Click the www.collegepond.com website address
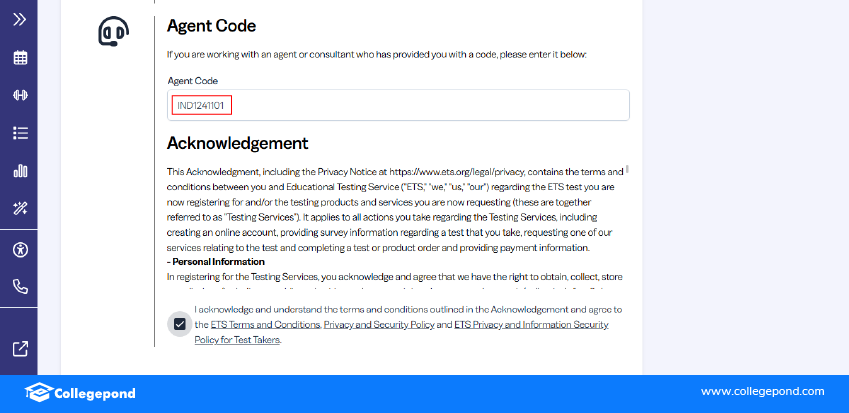The height and width of the screenshot is (413, 849). tap(762, 391)
